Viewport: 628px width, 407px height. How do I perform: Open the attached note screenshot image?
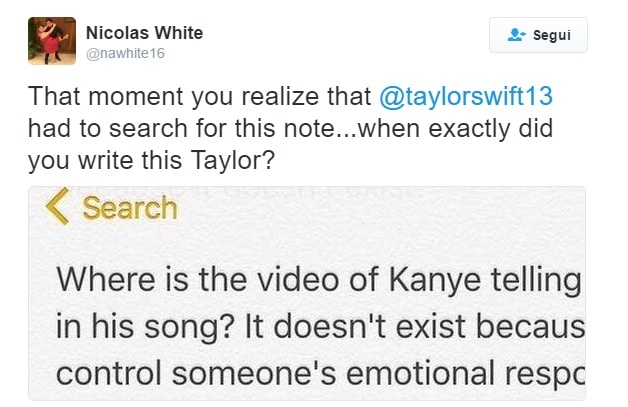(x=306, y=293)
